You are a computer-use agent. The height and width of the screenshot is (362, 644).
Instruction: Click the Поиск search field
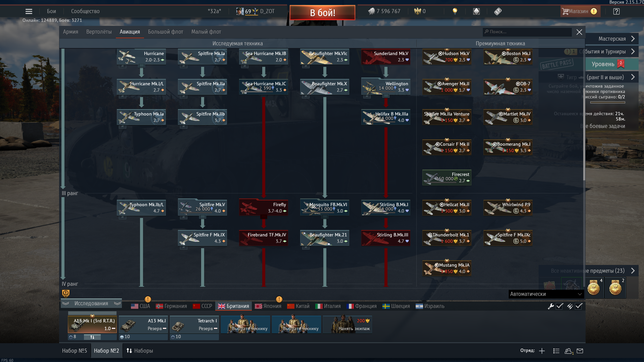click(x=527, y=32)
